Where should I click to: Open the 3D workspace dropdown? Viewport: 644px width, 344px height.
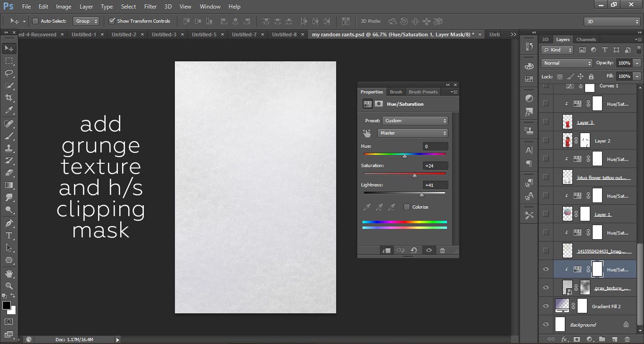[x=612, y=21]
